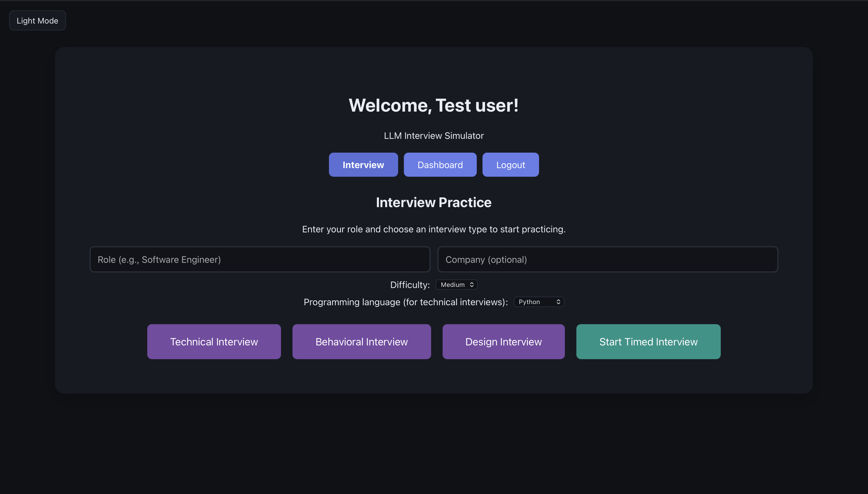Click the LLM Interview Simulator subtitle

(x=433, y=136)
